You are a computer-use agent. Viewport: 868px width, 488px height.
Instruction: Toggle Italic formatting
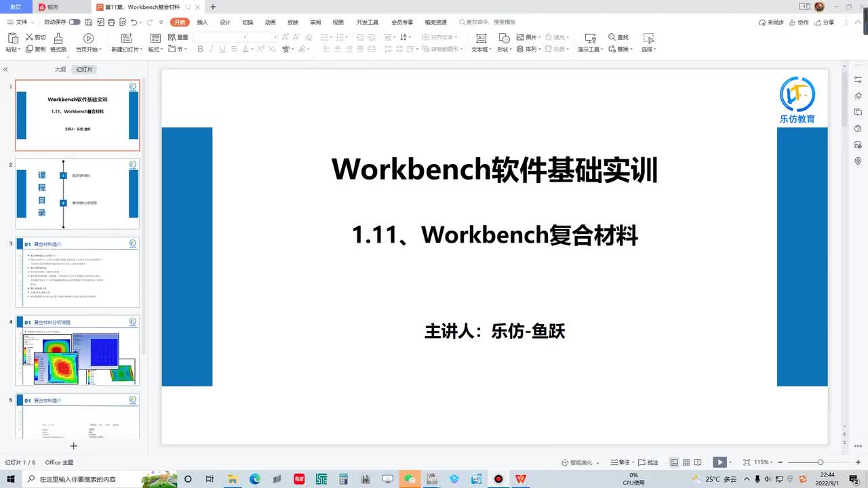point(212,49)
